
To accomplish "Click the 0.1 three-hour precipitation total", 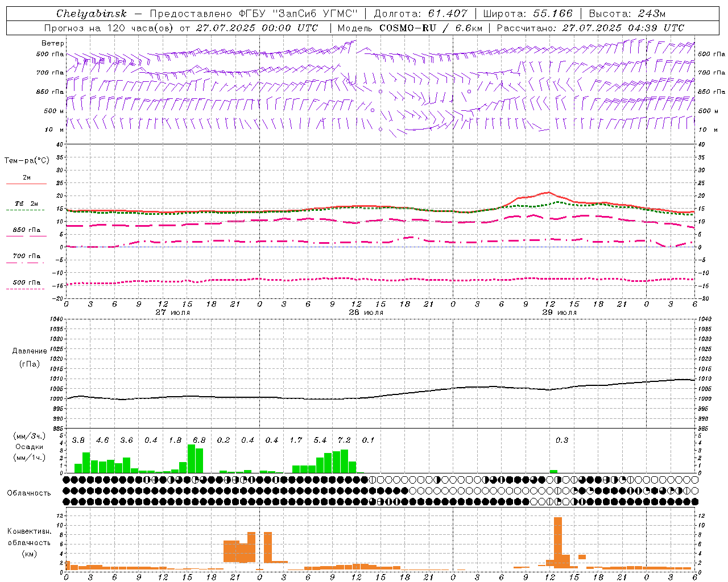I will point(369,440).
